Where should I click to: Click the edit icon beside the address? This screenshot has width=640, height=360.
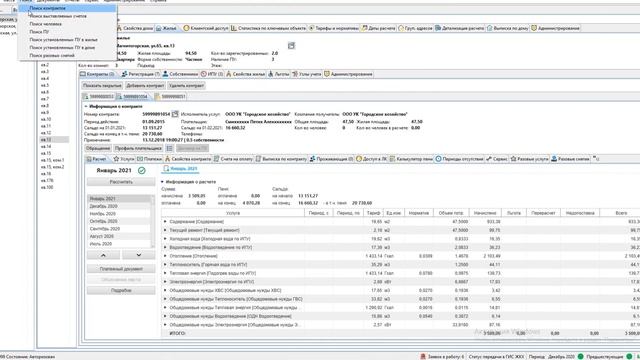click(x=291, y=46)
